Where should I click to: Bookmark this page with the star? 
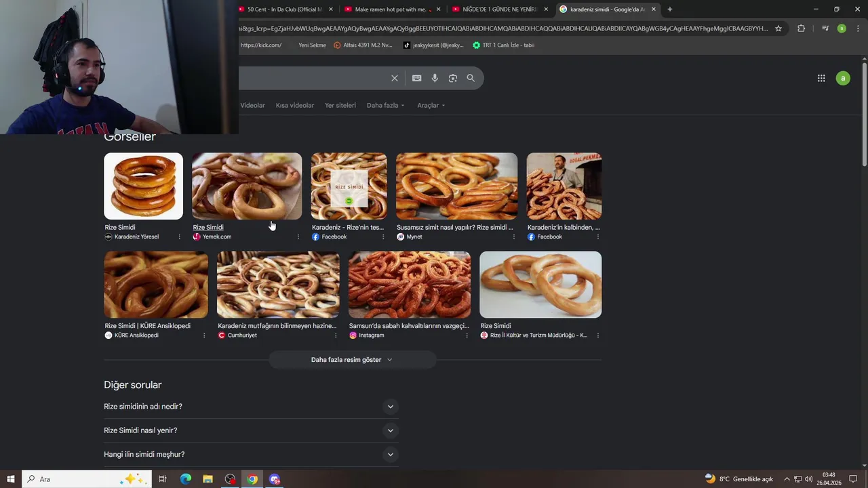(x=778, y=28)
